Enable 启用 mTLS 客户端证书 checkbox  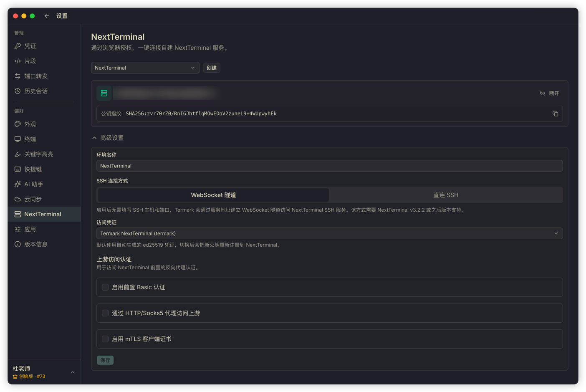pos(105,339)
